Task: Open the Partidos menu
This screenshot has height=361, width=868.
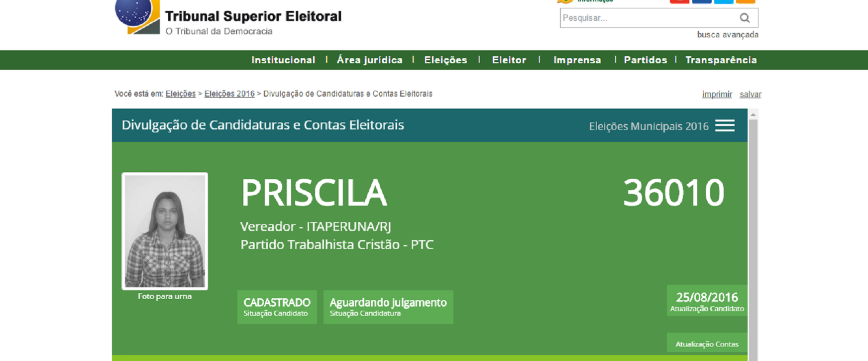Action: (x=646, y=60)
